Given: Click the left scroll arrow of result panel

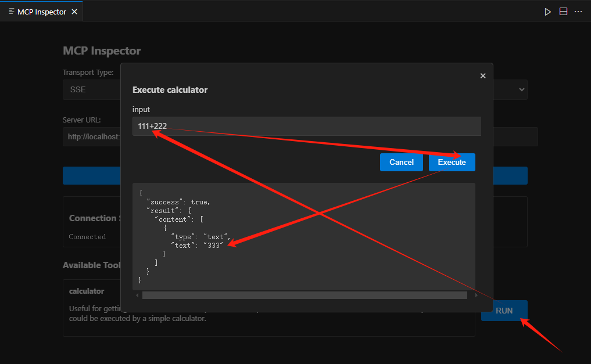Looking at the screenshot, I should tap(137, 295).
